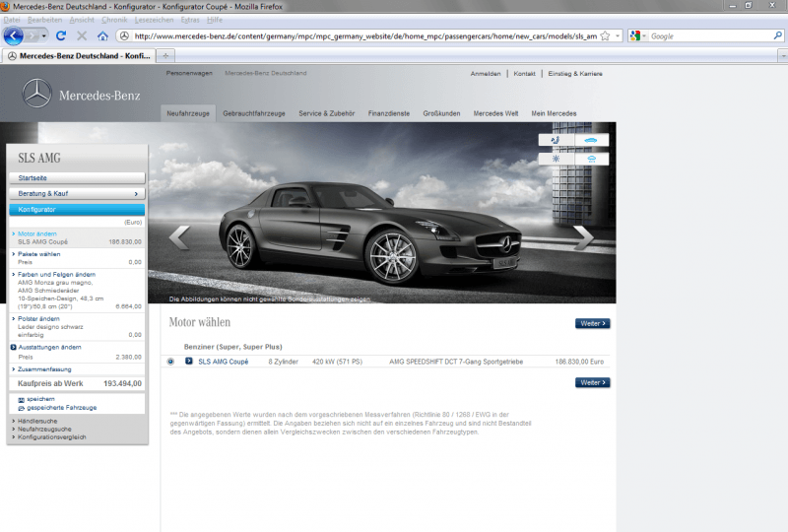
Task: Toggle the headlights view icon
Action: 556,159
